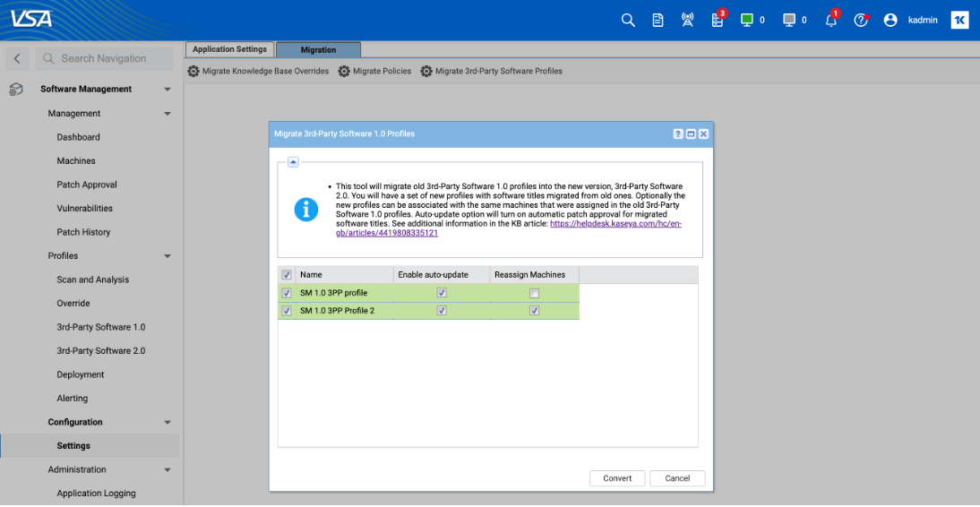
Task: Toggle auto-update for SM 1.0 3PP Profile 2
Action: 442,310
